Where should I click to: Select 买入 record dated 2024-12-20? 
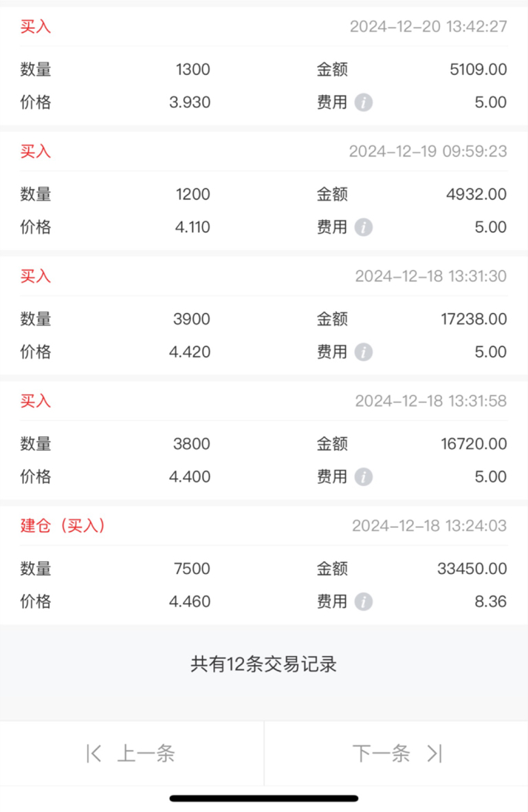(x=264, y=66)
